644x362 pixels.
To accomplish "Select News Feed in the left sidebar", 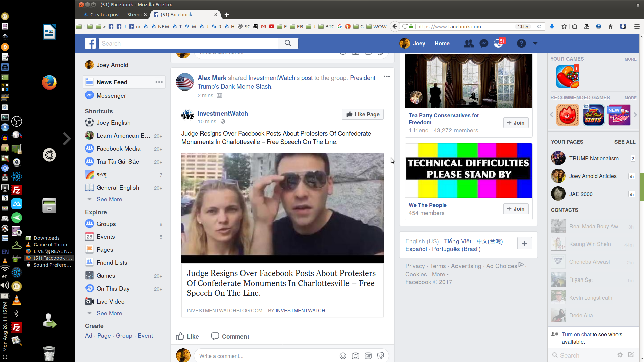I will 112,82.
